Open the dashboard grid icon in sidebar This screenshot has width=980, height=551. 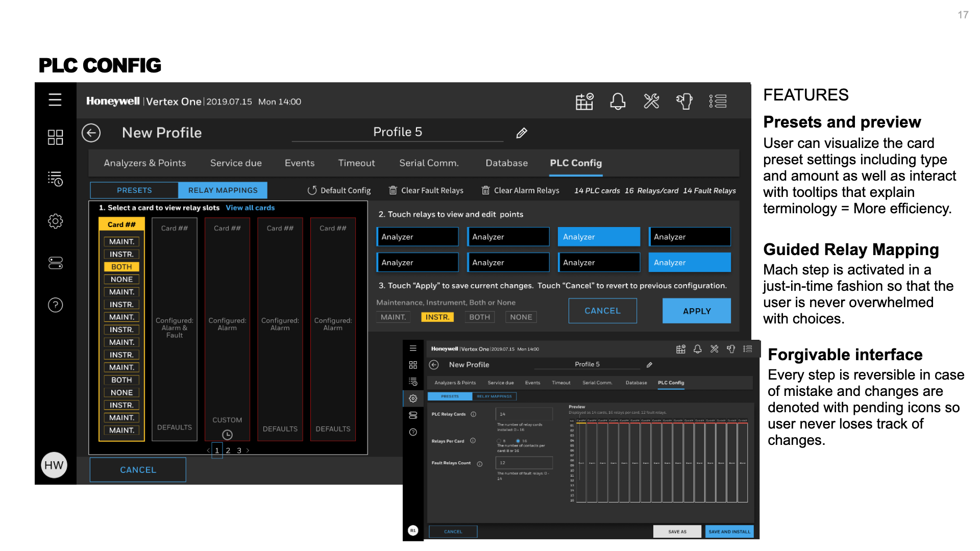pos(55,137)
